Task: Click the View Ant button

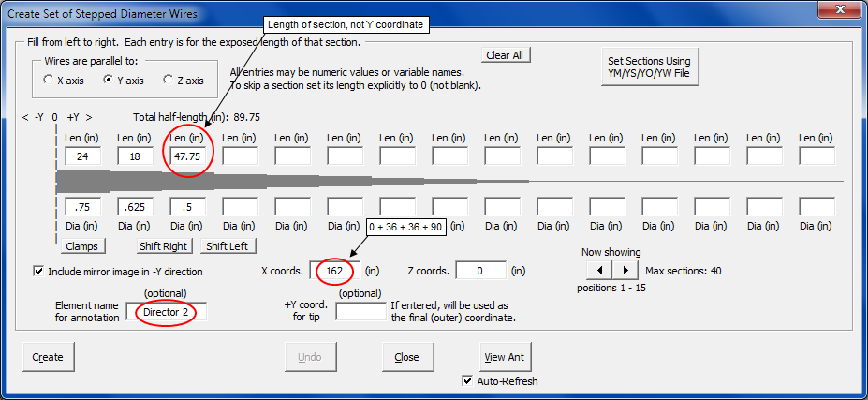Action: pyautogui.click(x=506, y=357)
